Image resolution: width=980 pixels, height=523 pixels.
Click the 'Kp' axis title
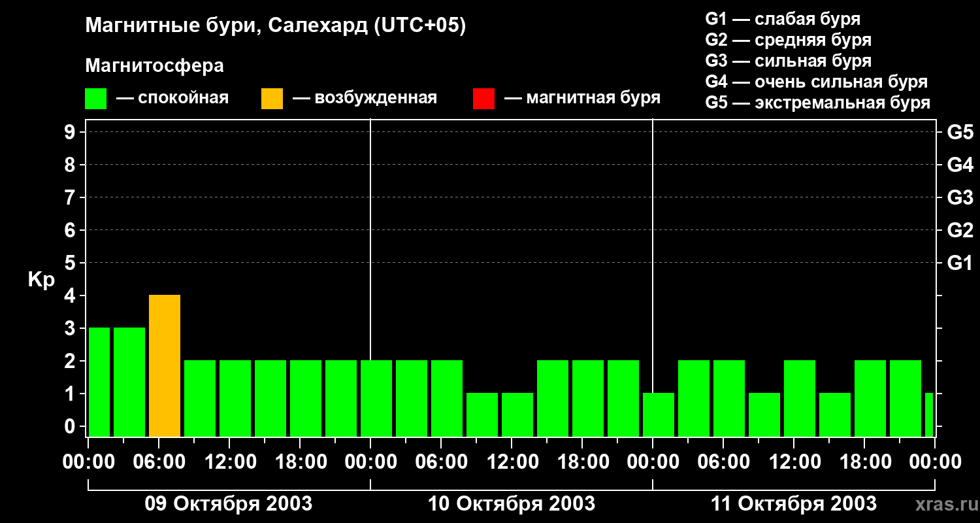point(41,281)
